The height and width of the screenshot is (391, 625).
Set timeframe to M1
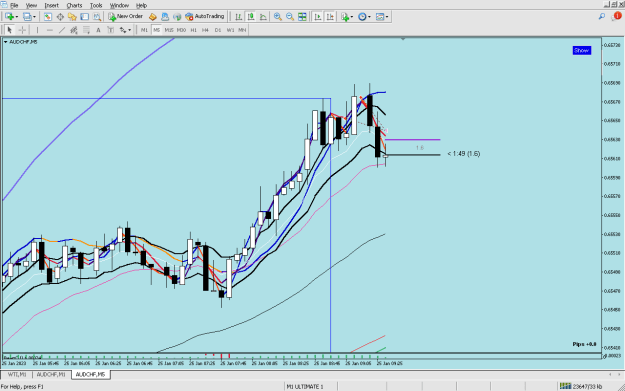[x=144, y=30]
